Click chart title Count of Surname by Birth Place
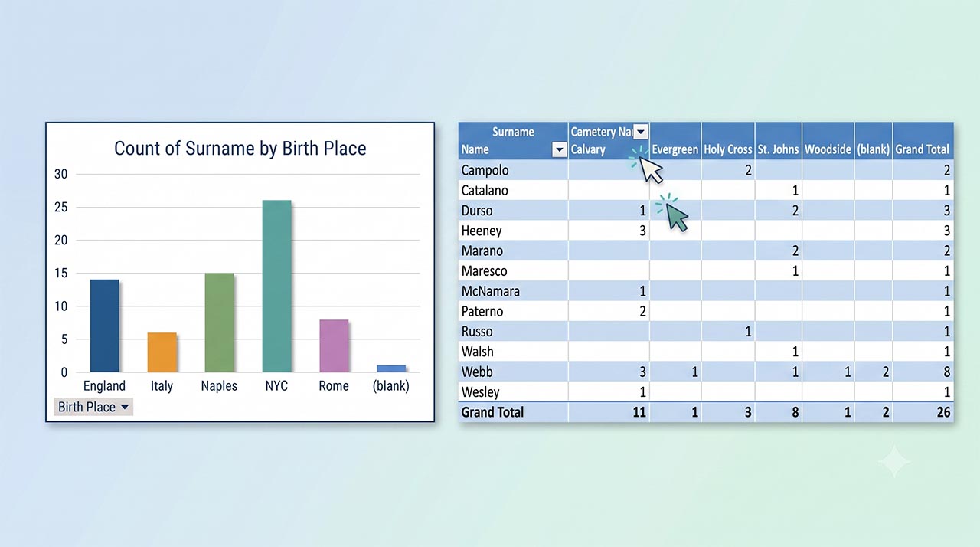The width and height of the screenshot is (980, 547). (240, 148)
